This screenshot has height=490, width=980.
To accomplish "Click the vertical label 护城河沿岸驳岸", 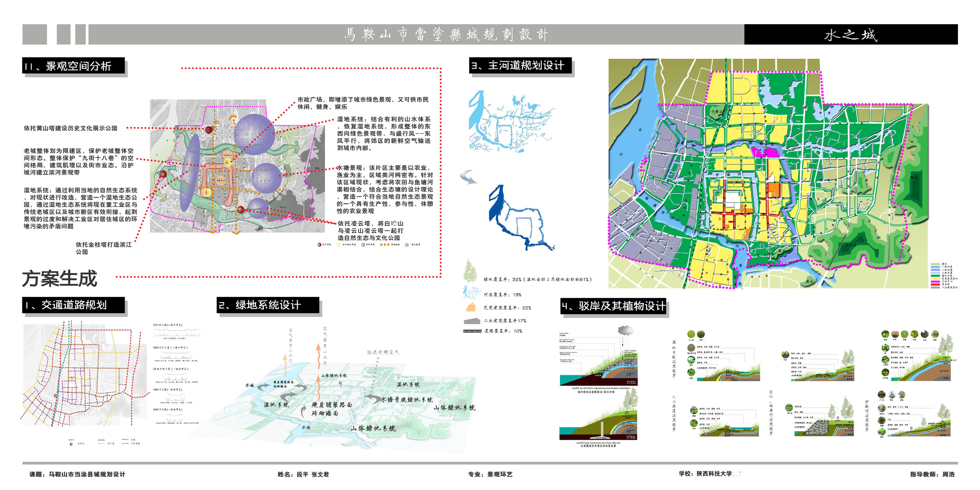I will tap(866, 416).
